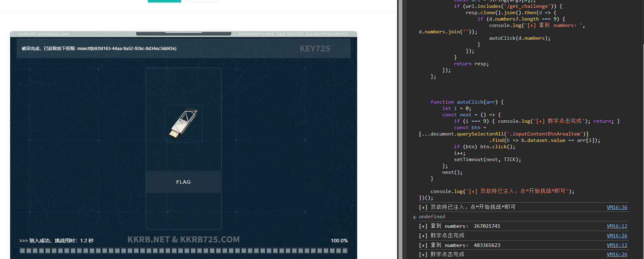Click the moectf flag text
This screenshot has height=259, width=644.
click(127, 49)
